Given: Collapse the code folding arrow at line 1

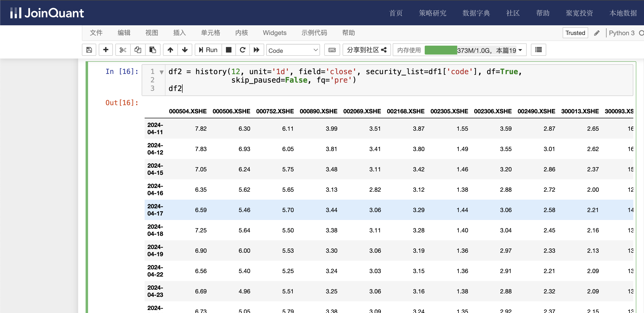Looking at the screenshot, I should point(161,72).
